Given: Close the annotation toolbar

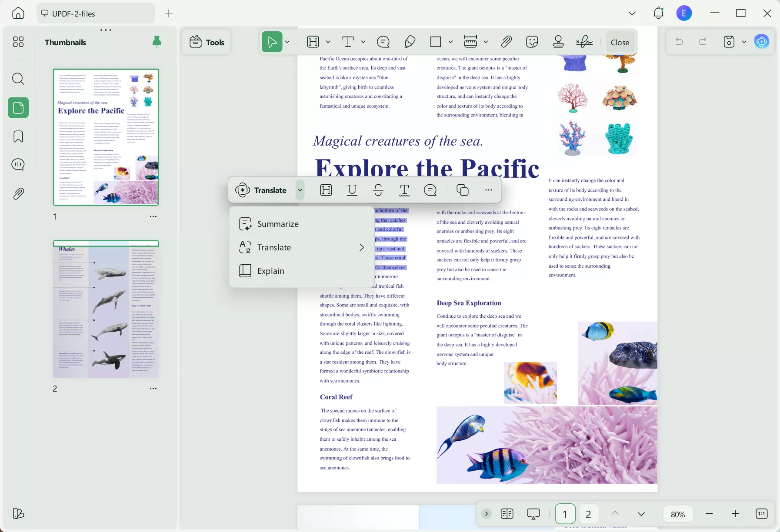Looking at the screenshot, I should (619, 42).
